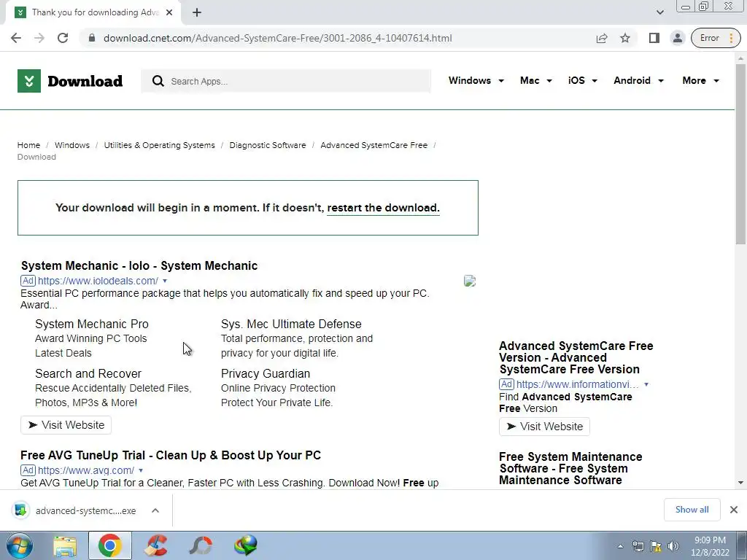Show hidden tray icons arrow
The image size is (747, 560).
coord(620,547)
